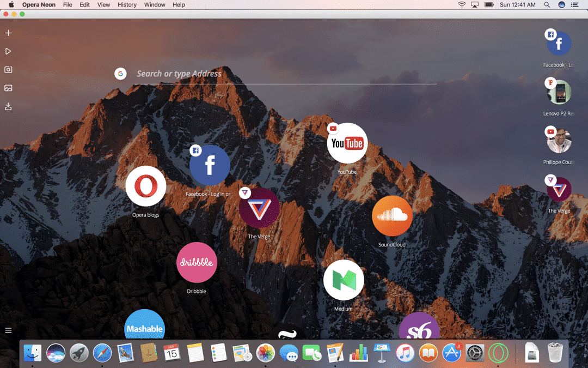
Task: Open Photos from the Dock
Action: [x=266, y=353]
